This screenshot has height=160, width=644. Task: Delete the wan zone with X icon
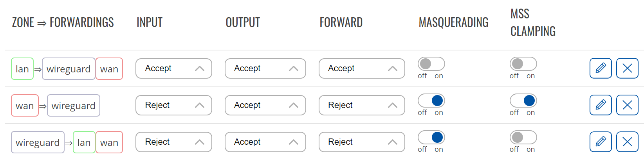[x=627, y=105]
